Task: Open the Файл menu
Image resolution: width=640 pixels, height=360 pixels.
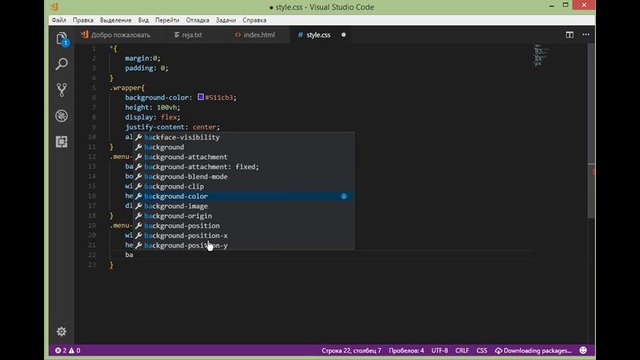Action: point(59,20)
